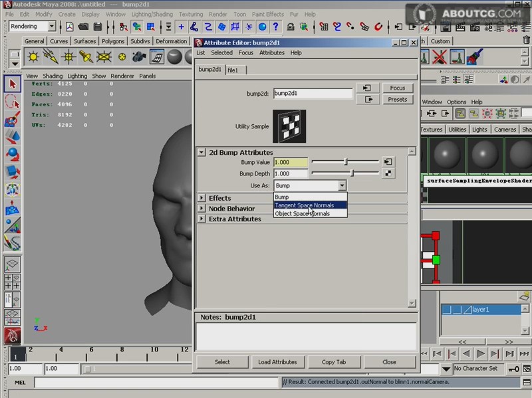Click the save scene disk icon
This screenshot has height=398, width=532.
point(98,27)
